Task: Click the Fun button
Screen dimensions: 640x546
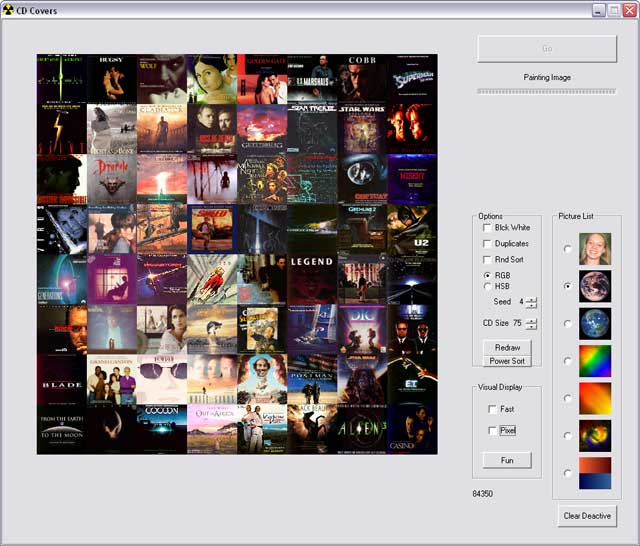Action: pyautogui.click(x=507, y=460)
